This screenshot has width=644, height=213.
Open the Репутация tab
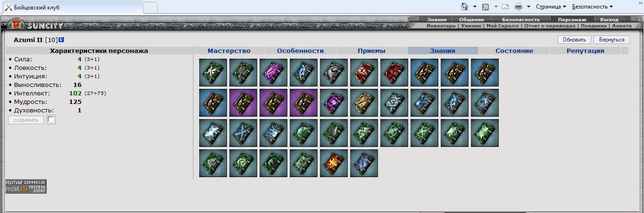(x=585, y=51)
